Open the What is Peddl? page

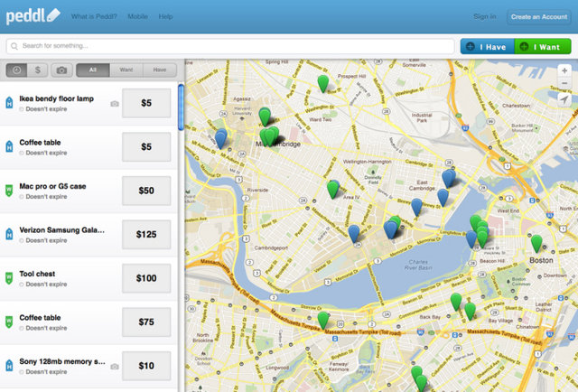click(x=94, y=16)
